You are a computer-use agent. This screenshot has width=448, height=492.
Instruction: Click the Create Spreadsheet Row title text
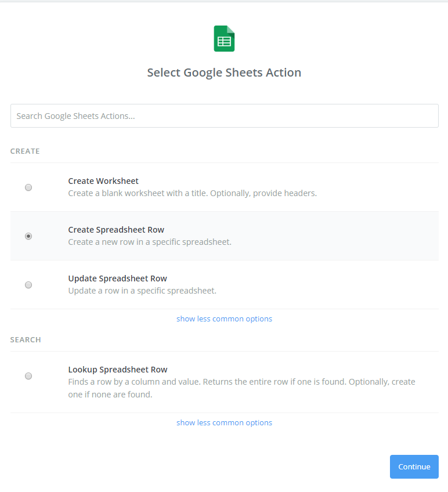pyautogui.click(x=116, y=230)
